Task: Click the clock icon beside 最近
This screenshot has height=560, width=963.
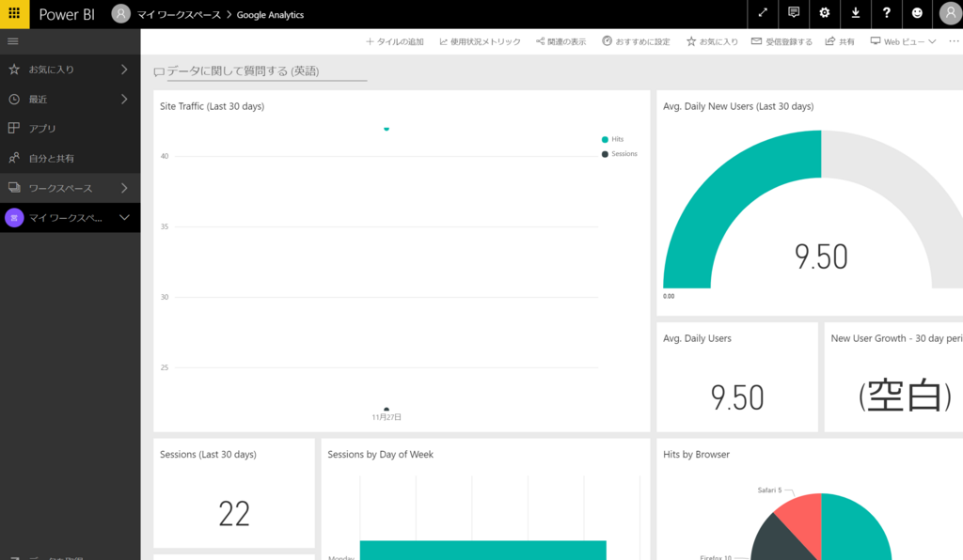Action: [x=13, y=99]
